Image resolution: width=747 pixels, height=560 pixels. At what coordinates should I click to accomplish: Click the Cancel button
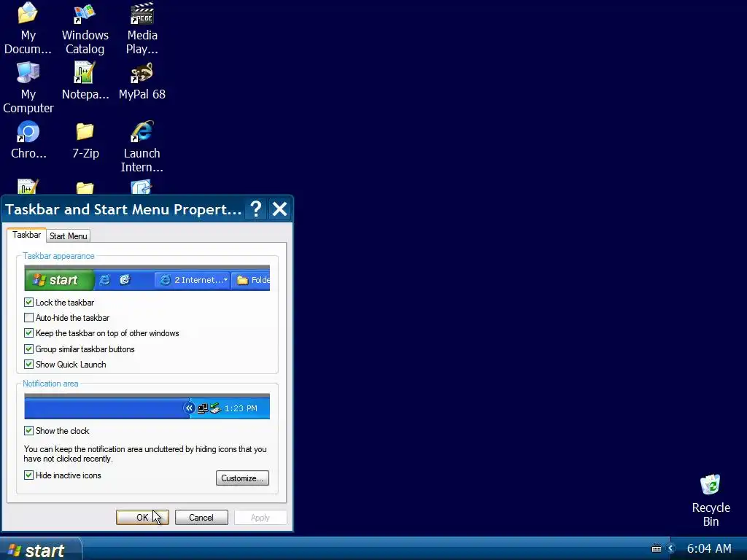click(201, 517)
